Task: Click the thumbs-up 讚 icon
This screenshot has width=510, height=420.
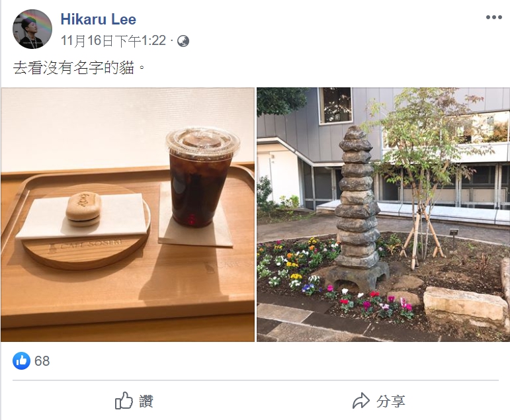Action: 124,400
